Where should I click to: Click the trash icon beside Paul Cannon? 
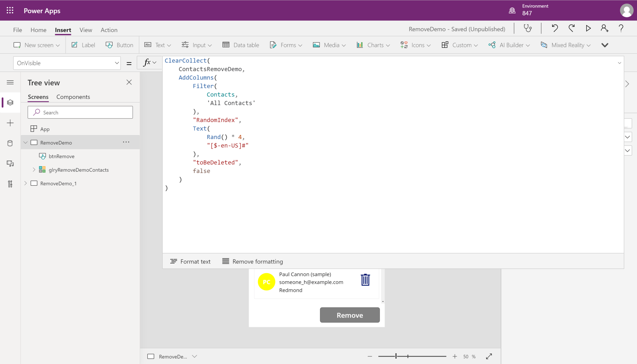(365, 280)
